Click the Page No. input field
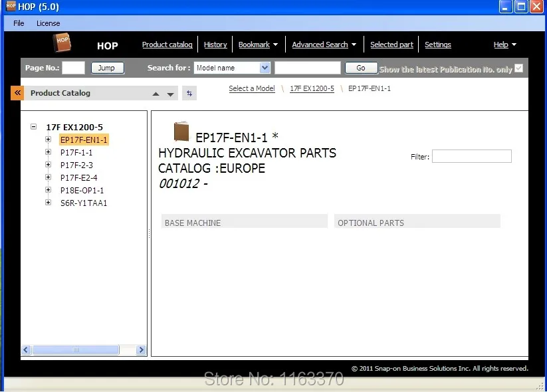The width and height of the screenshot is (547, 392). pos(73,68)
